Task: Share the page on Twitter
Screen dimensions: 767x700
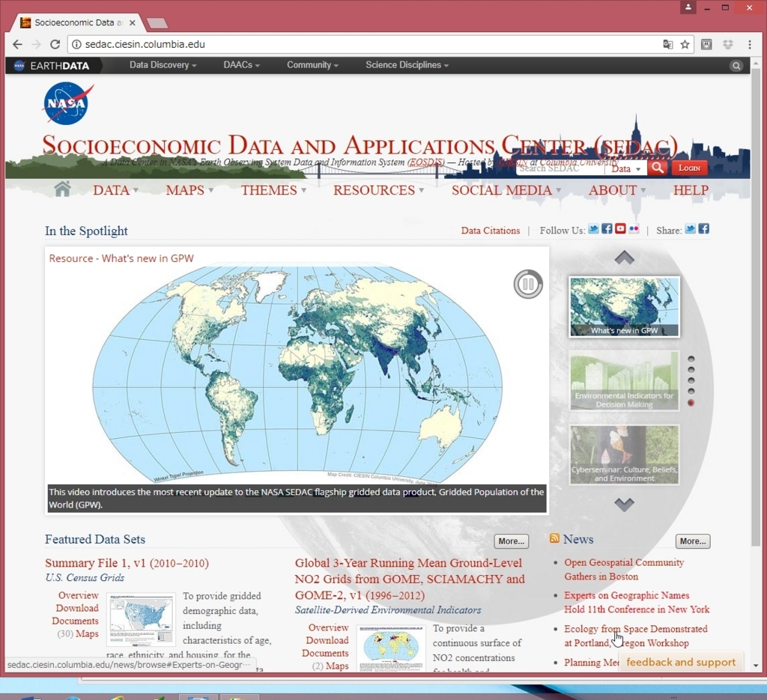Action: point(690,229)
